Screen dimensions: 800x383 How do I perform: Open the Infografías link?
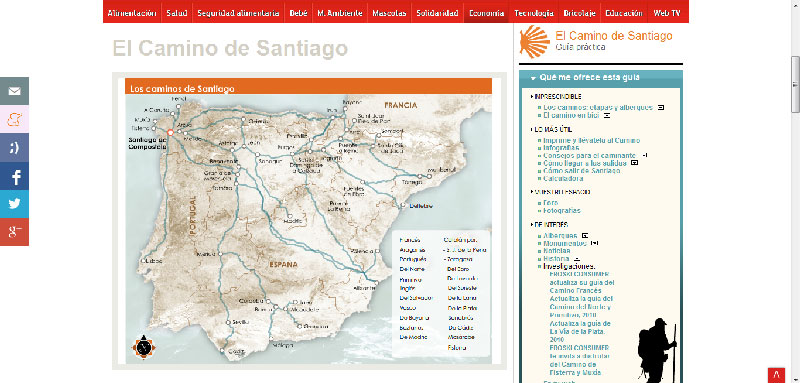point(561,148)
